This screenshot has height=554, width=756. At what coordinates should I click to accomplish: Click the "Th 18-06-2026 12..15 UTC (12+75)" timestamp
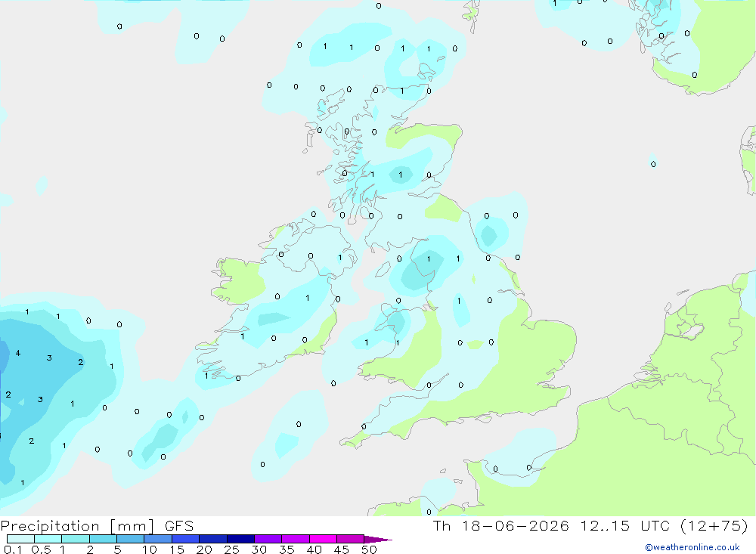590,526
